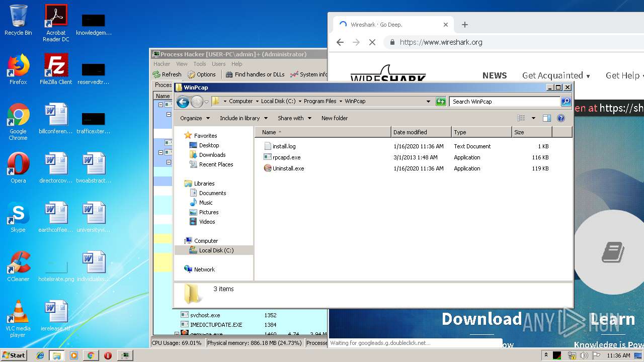Open the ierelease.rtf document icon
This screenshot has height=362, width=644.
pyautogui.click(x=56, y=316)
